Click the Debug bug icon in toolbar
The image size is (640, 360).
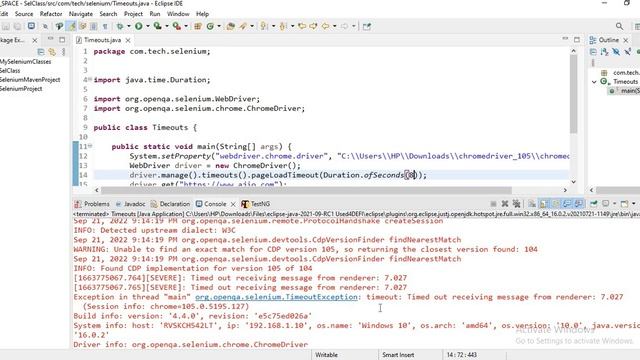[120, 26]
